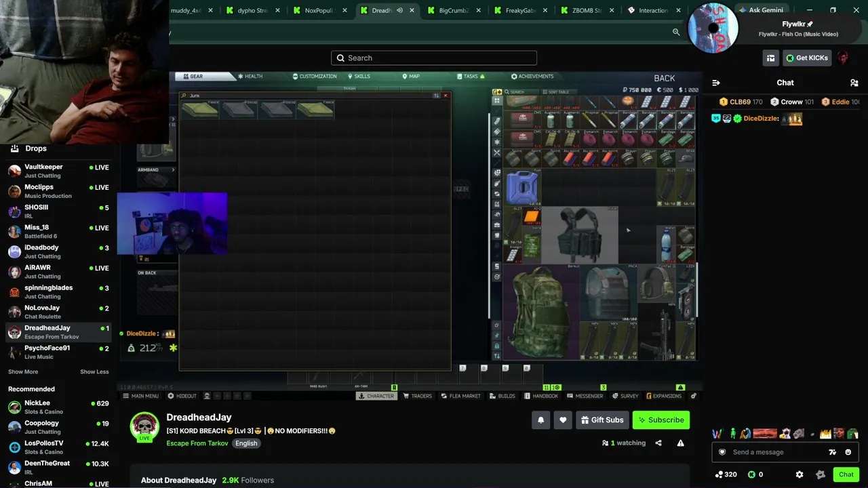Open the theatre layout icon beside Get KICKs
The width and height of the screenshot is (868, 488).
click(x=770, y=58)
